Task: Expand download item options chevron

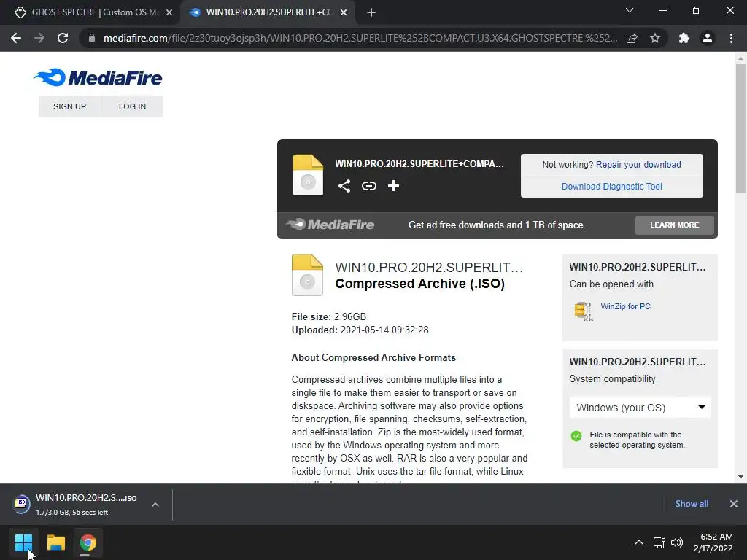Action: (155, 505)
